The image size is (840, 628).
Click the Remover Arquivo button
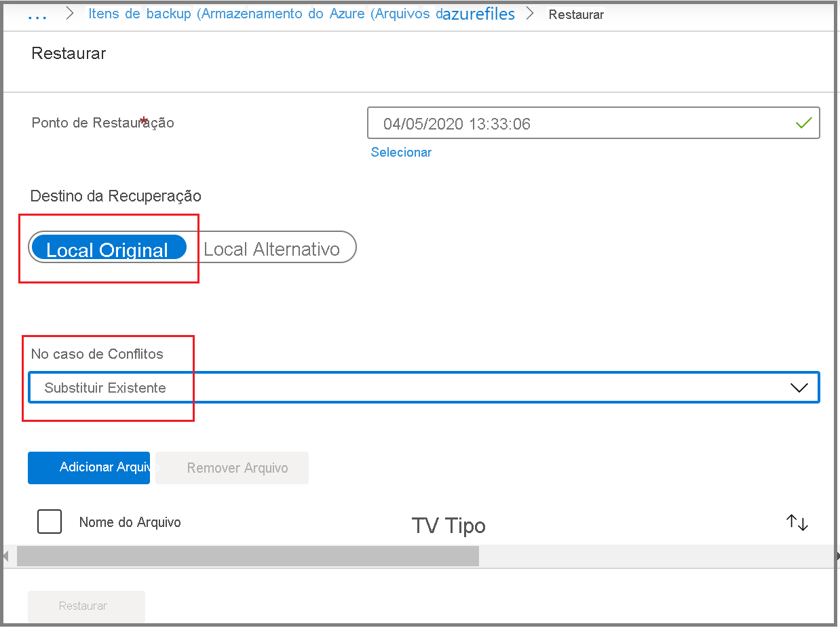(x=232, y=468)
